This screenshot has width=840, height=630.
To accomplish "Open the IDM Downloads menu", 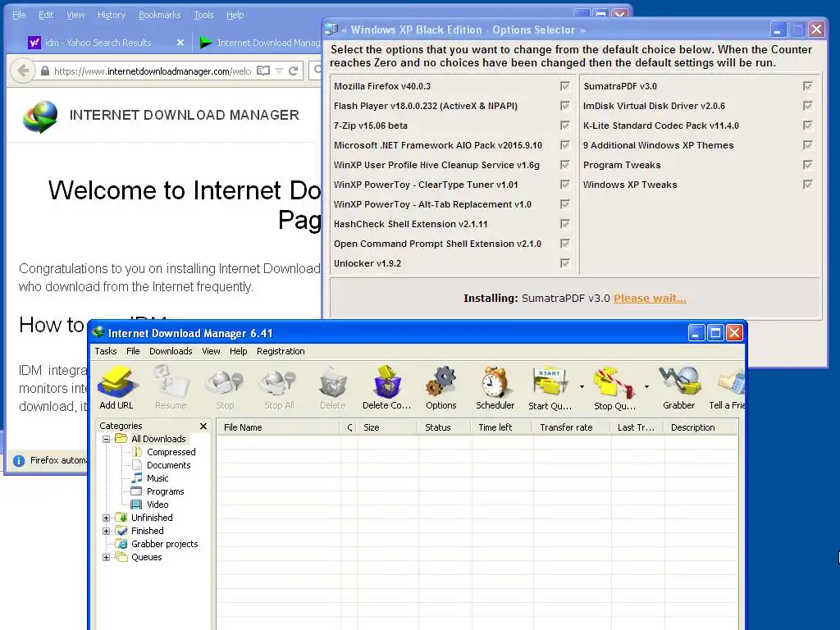I will (171, 351).
